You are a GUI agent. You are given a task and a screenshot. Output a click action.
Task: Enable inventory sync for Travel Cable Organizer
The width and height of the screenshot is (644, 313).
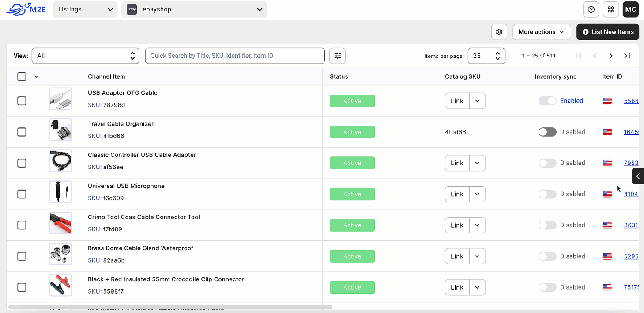pyautogui.click(x=547, y=132)
